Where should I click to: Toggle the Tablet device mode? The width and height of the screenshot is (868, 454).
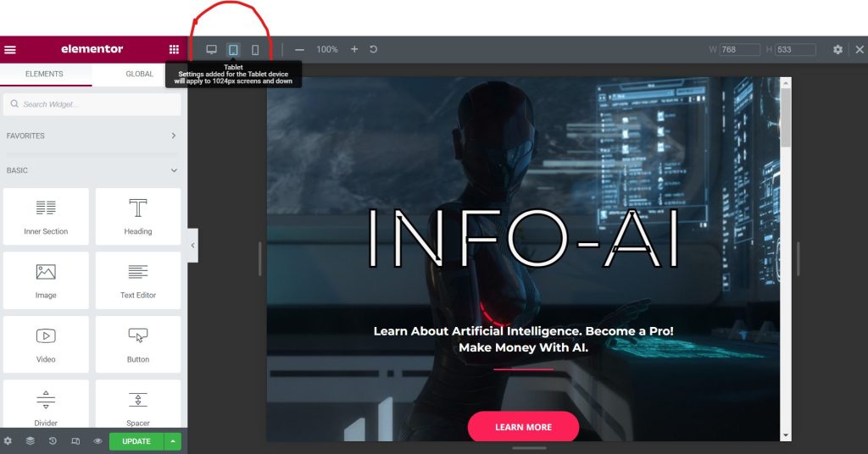click(233, 50)
